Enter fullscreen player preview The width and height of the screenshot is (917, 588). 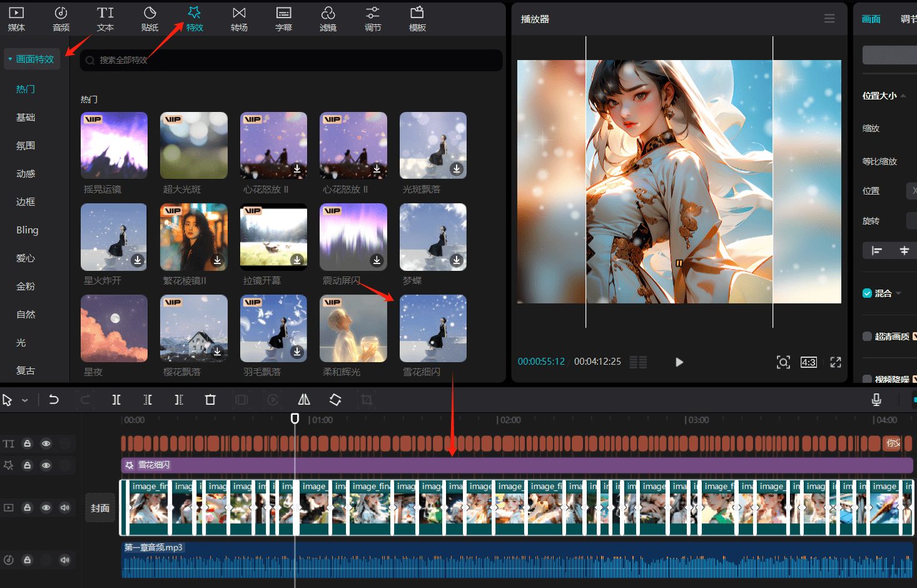click(x=836, y=362)
